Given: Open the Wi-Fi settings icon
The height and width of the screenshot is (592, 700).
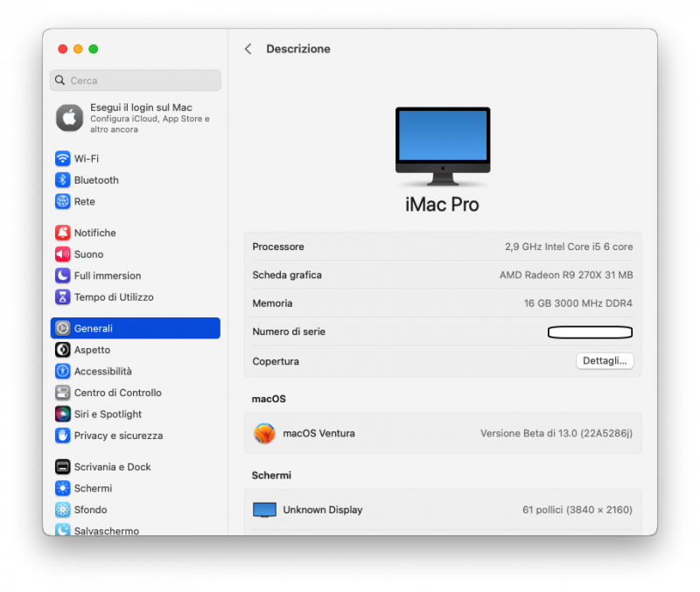Looking at the screenshot, I should pos(62,158).
